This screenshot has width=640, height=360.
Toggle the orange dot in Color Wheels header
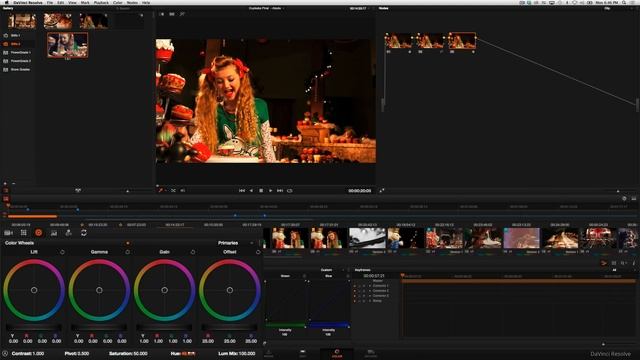coord(128,243)
